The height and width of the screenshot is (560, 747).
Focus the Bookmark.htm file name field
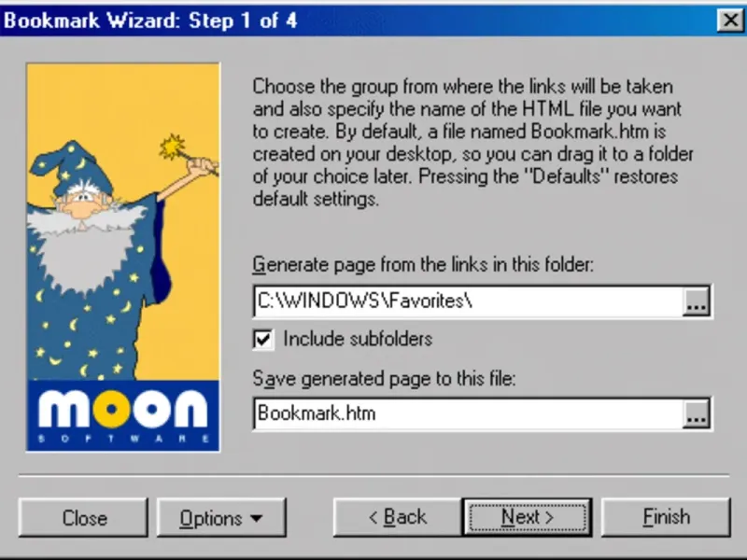[469, 413]
